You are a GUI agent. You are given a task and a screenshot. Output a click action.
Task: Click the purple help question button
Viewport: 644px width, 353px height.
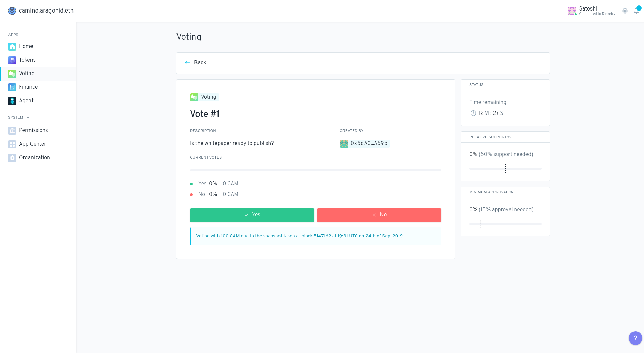pos(635,338)
